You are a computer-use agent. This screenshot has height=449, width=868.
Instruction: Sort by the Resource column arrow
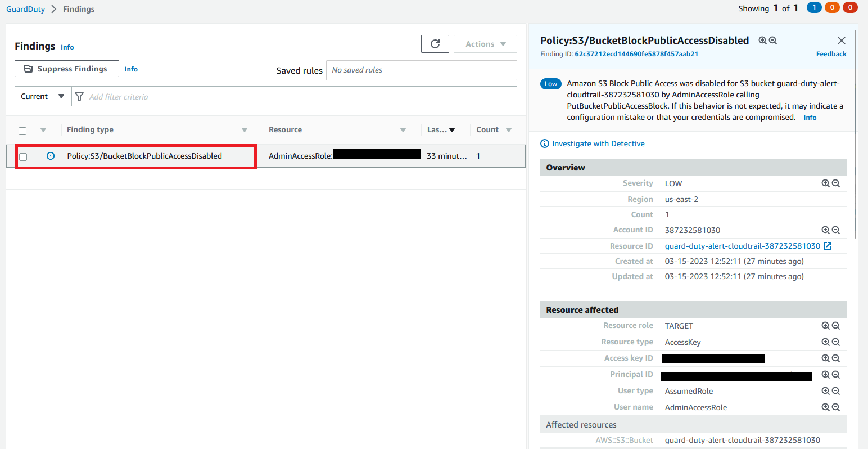pos(403,130)
